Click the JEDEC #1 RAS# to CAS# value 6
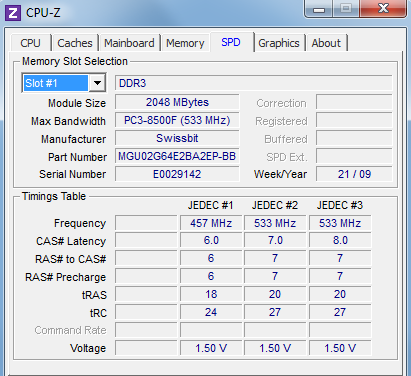Image resolution: width=411 pixels, height=376 pixels. 211,258
